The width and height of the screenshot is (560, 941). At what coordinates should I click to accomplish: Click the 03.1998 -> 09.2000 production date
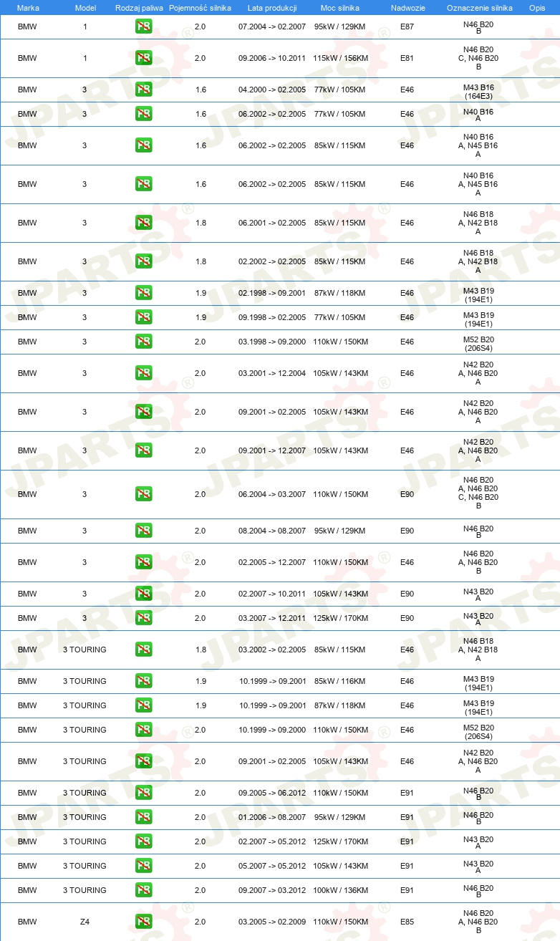[272, 342]
